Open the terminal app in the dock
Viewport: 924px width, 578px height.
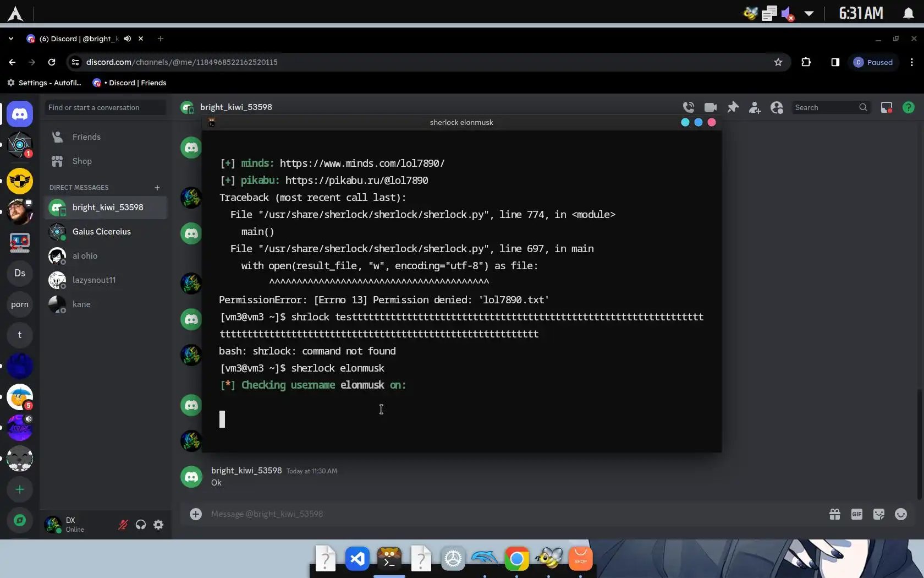(389, 559)
